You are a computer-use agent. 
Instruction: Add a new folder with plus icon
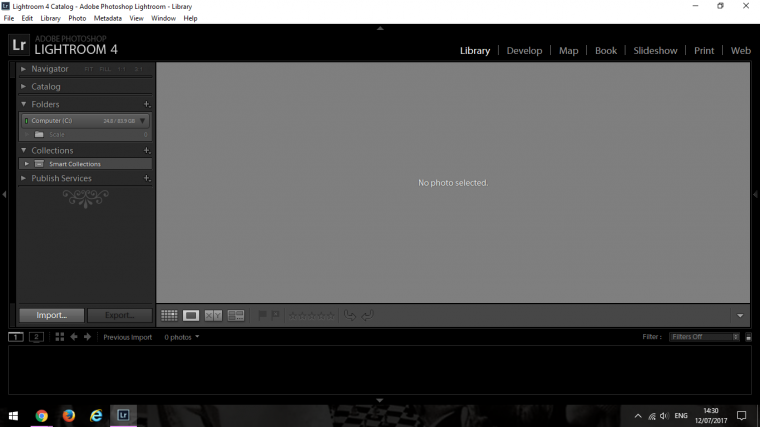point(147,104)
